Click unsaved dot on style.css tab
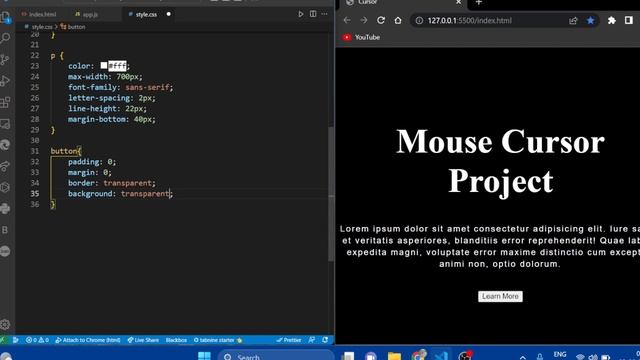 point(169,14)
